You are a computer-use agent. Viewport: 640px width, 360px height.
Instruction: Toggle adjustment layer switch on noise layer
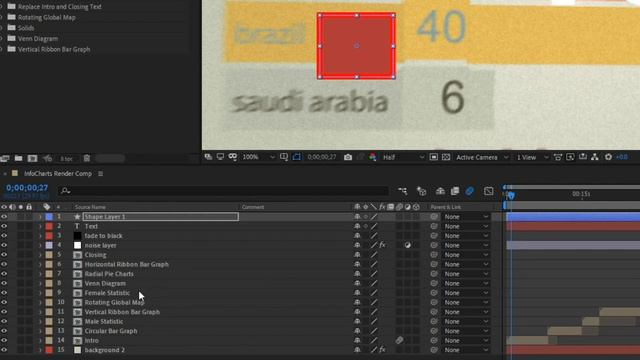(x=407, y=245)
